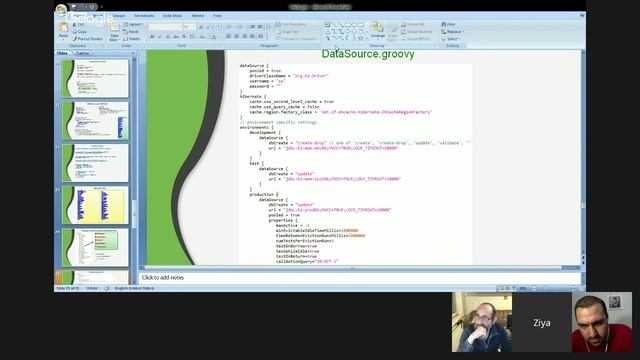Start Slide Show from the status bar icon
Viewport: 640px width, 360px height.
click(513, 289)
